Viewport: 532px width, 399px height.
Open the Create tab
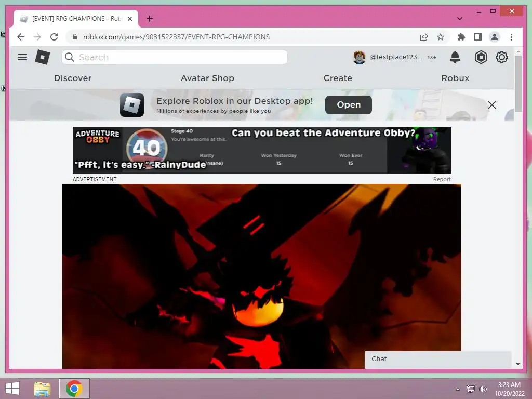338,78
